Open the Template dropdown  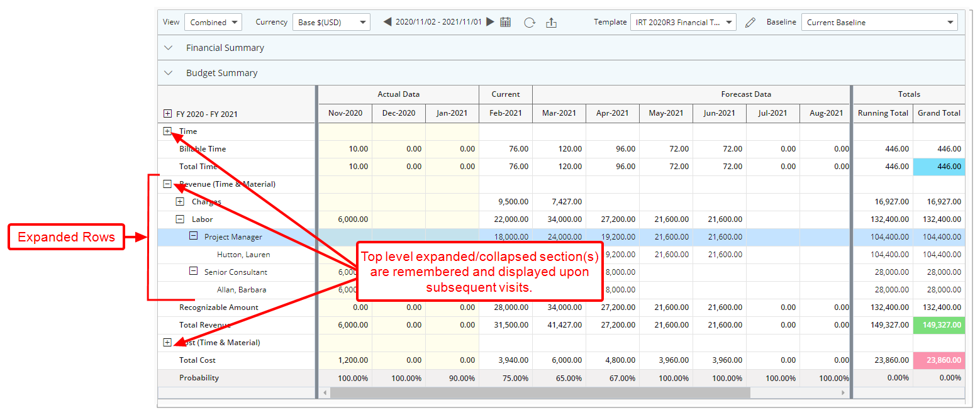(683, 22)
